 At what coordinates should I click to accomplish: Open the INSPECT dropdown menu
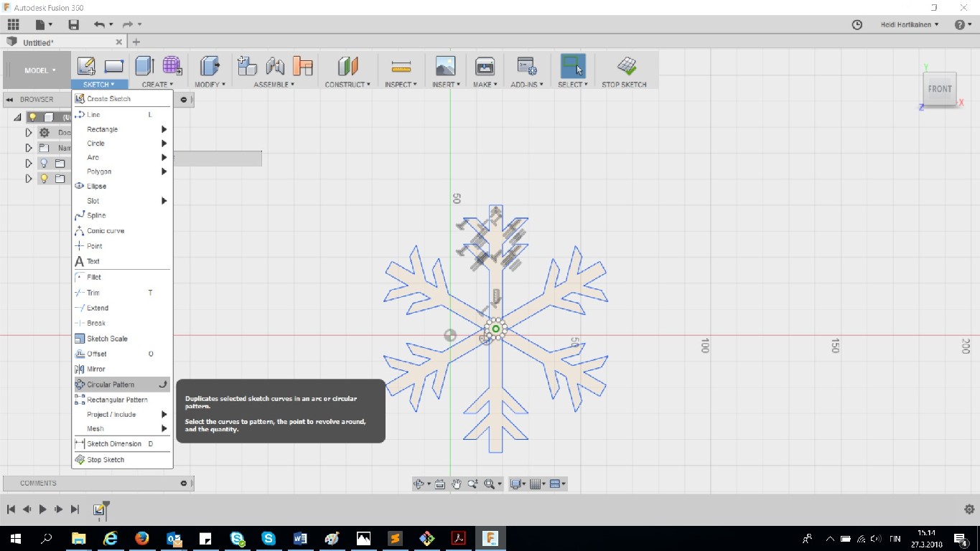401,85
